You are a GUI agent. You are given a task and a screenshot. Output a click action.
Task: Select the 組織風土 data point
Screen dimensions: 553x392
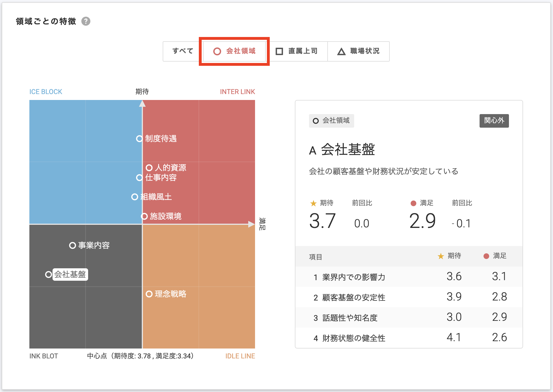point(135,197)
